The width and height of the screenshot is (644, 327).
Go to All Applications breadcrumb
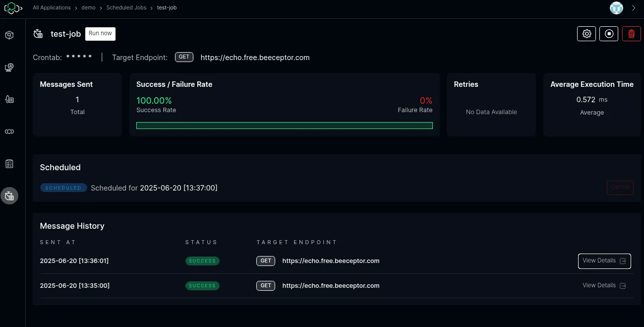point(52,8)
